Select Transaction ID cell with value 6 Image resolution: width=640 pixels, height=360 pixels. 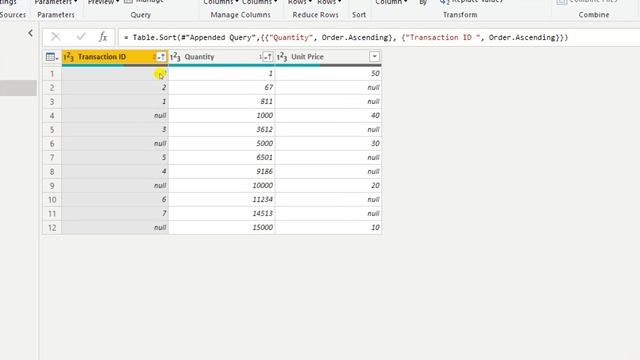115,200
